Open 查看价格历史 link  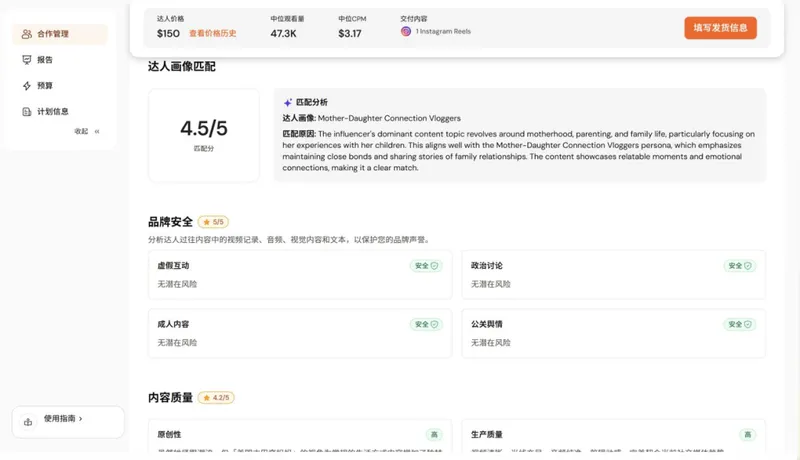[213, 33]
